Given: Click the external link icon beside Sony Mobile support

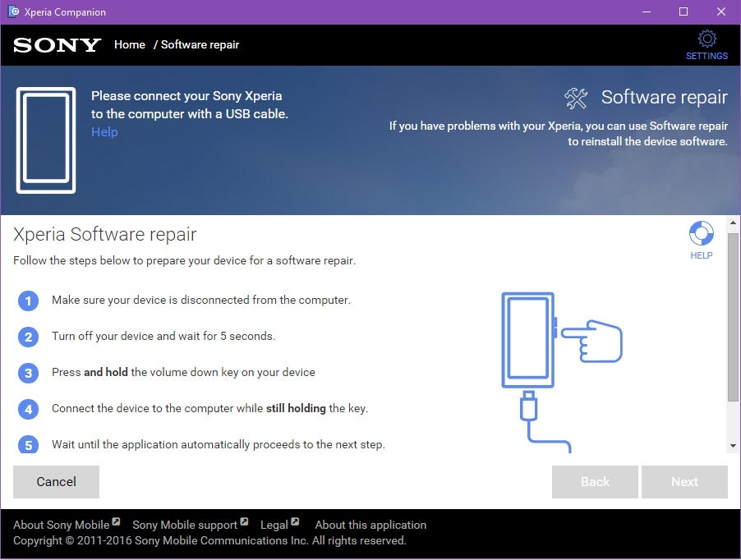Looking at the screenshot, I should (x=244, y=521).
